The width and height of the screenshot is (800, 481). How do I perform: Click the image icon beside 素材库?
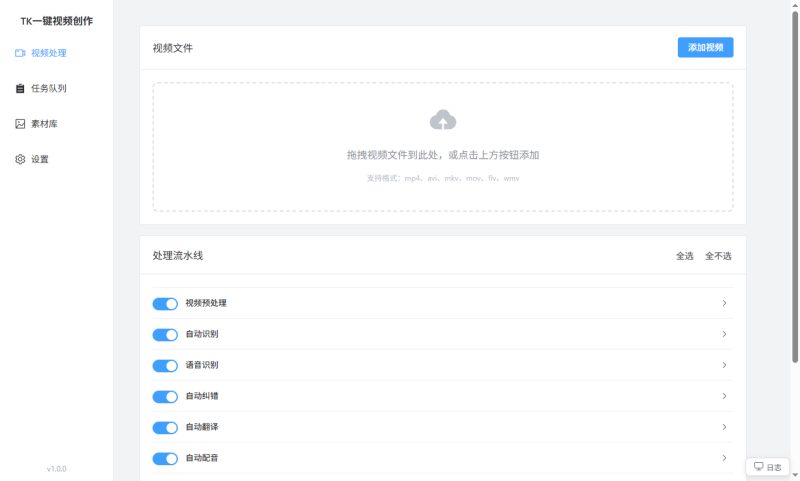[20, 124]
